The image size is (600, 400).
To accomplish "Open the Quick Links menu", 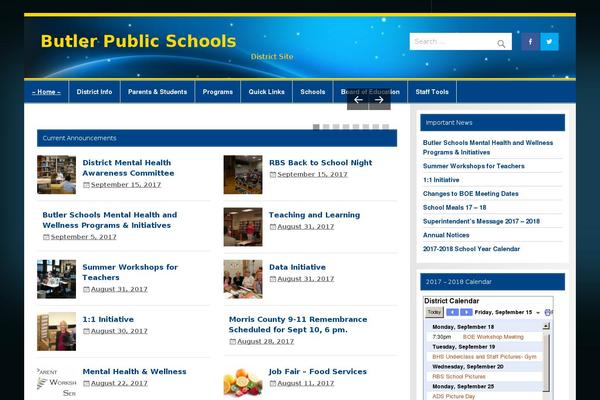I will (x=267, y=92).
